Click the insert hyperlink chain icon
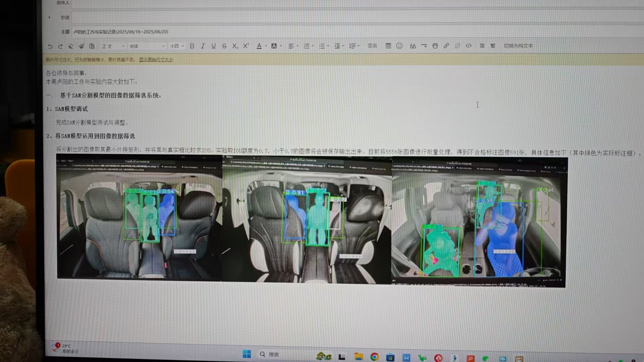This screenshot has width=644, height=362. pos(446,46)
